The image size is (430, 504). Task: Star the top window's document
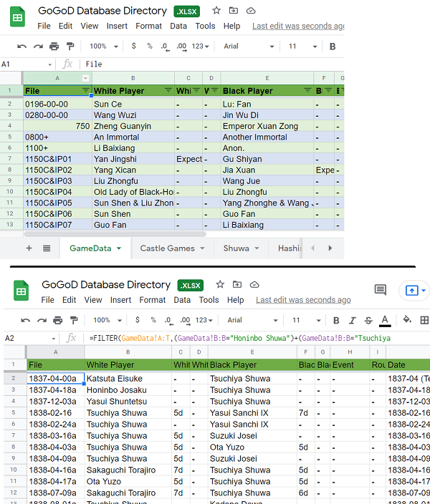tap(216, 11)
